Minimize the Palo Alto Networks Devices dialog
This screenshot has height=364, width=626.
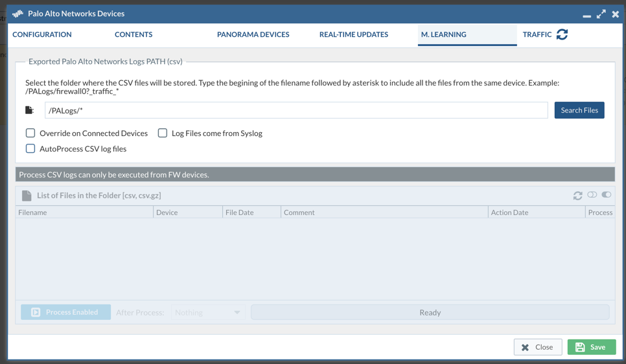[x=586, y=15]
